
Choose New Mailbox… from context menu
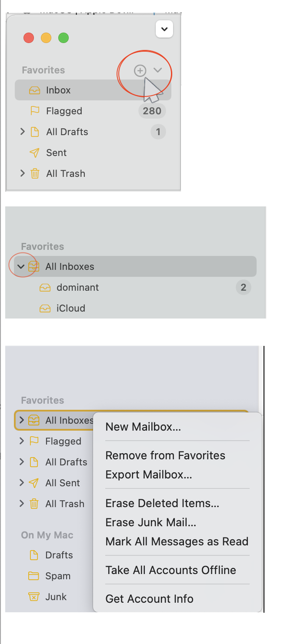tap(143, 427)
